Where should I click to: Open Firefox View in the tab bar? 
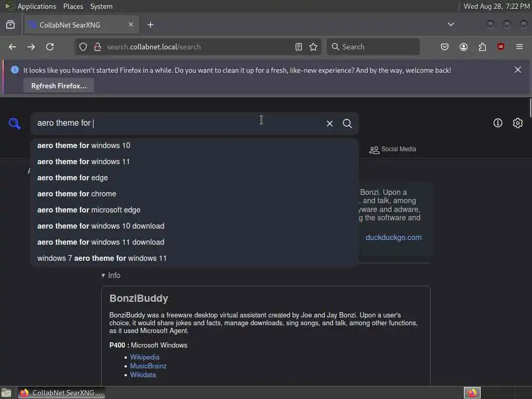10,25
